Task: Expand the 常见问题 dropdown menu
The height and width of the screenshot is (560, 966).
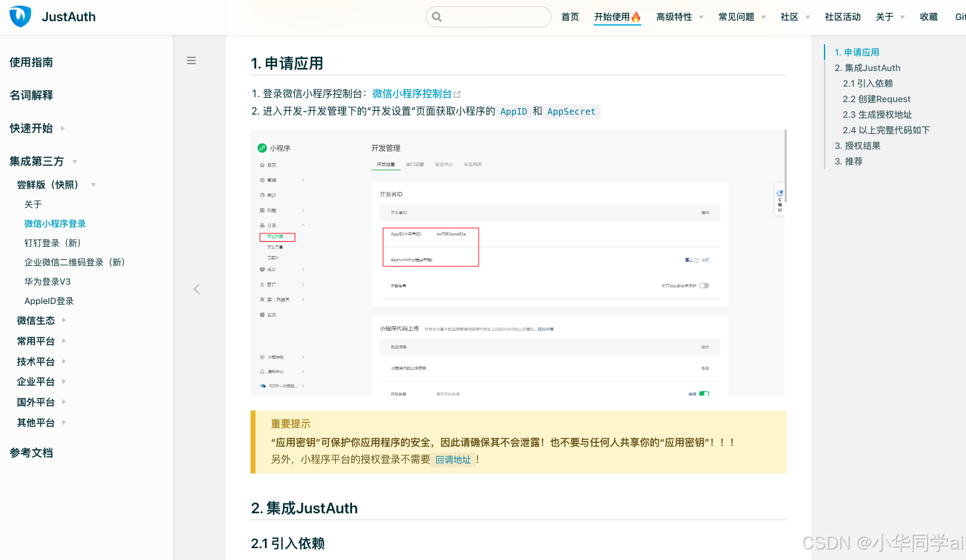Action: [742, 17]
